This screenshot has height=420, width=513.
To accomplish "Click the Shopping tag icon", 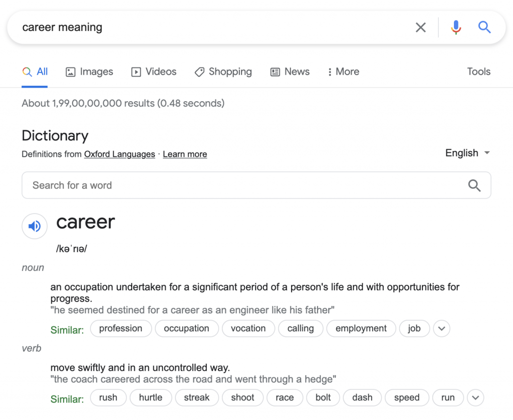I will click(x=200, y=72).
